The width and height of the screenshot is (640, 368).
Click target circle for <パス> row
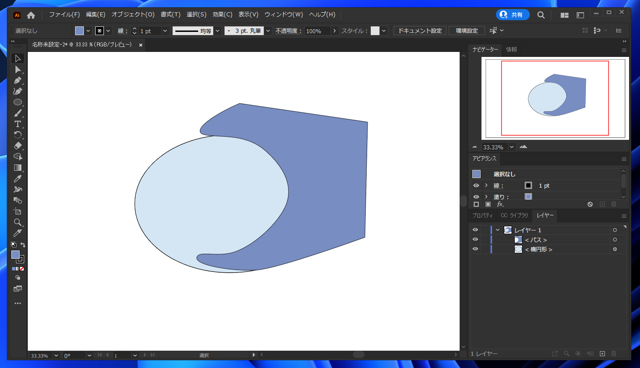point(615,239)
